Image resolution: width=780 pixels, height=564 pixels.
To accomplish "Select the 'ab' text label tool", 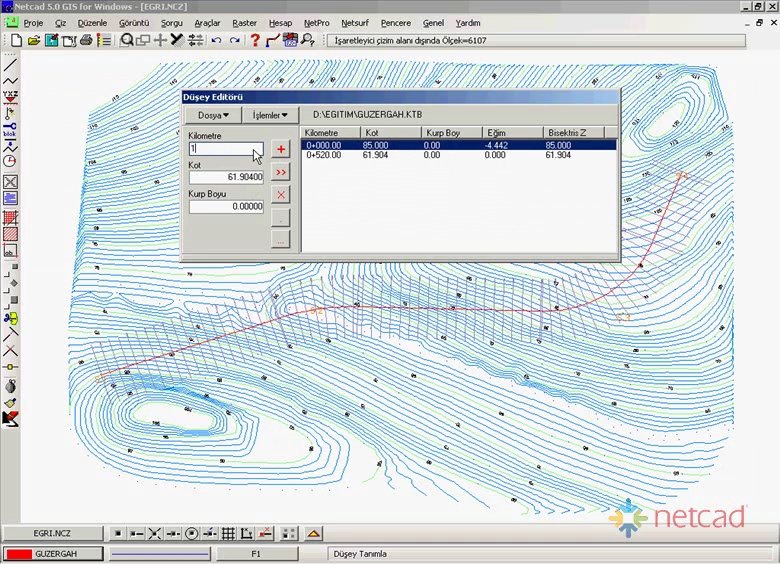I will click(x=10, y=251).
